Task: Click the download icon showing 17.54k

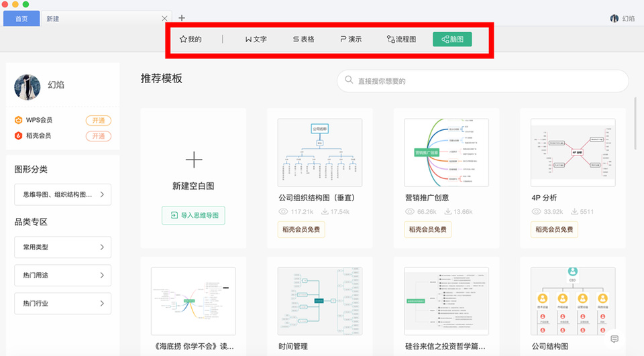Action: tap(325, 211)
